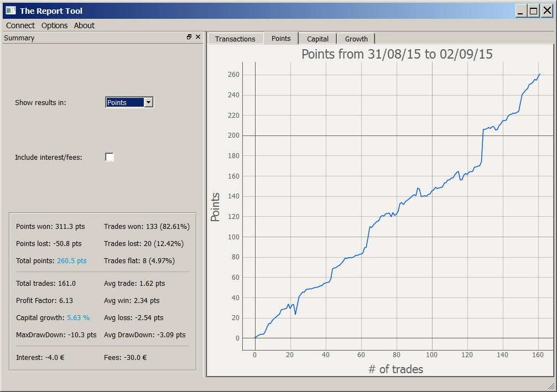Click the Capital growth value 5.63 %
Image resolution: width=557 pixels, height=392 pixels.
[78, 317]
